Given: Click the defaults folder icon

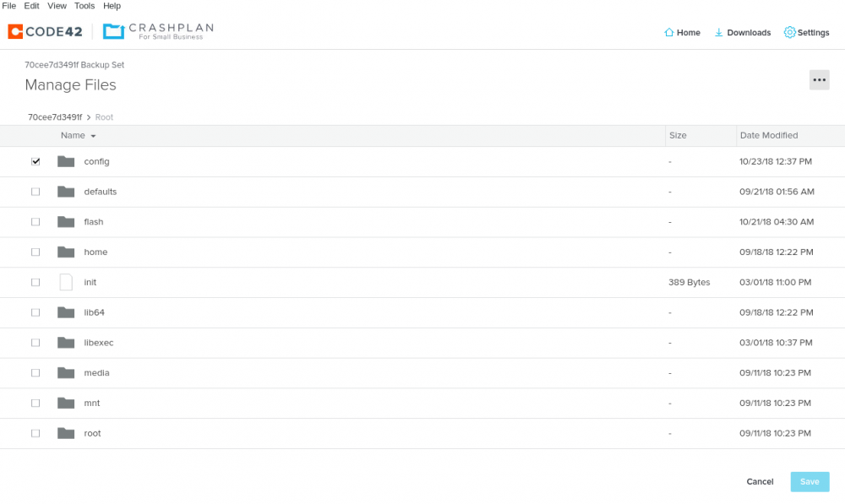Looking at the screenshot, I should point(66,192).
